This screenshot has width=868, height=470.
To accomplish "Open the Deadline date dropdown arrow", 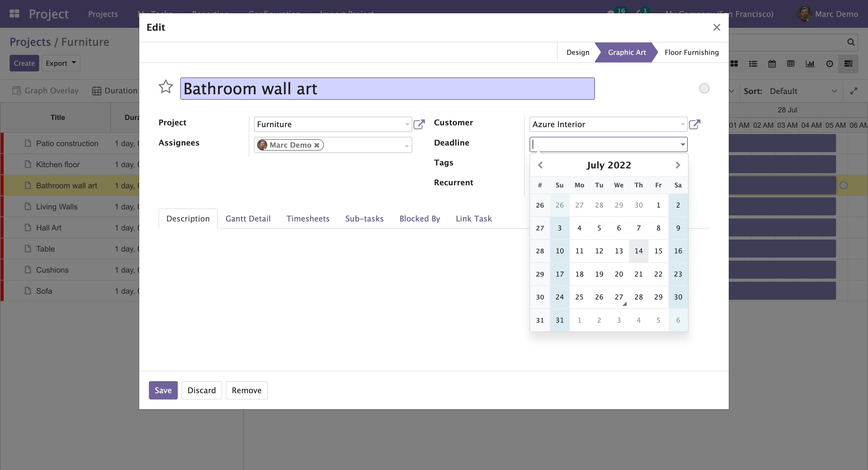I will pyautogui.click(x=682, y=145).
